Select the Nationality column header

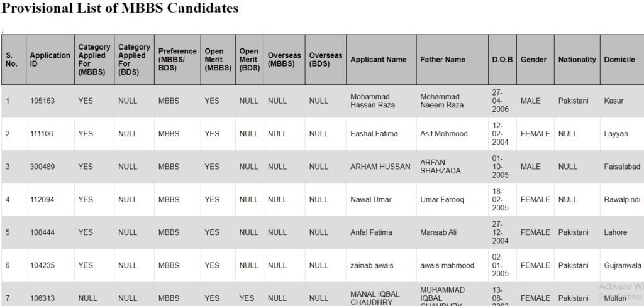tap(577, 60)
